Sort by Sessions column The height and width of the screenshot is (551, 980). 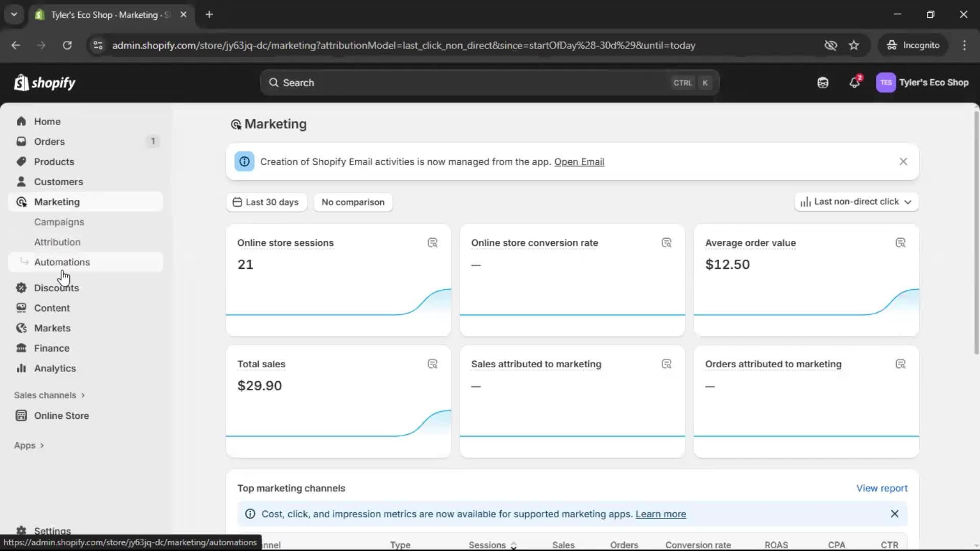pyautogui.click(x=493, y=545)
